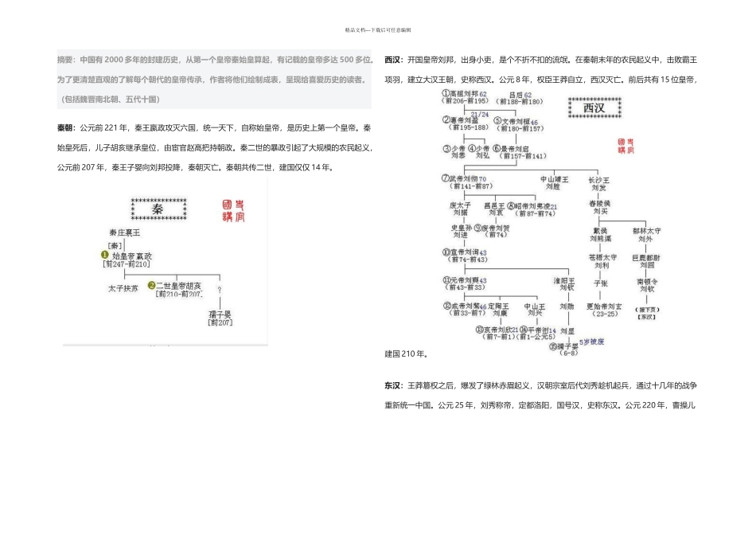Select the dotted 秦 dynasty title box
This screenshot has height=535, width=756.
[x=158, y=209]
